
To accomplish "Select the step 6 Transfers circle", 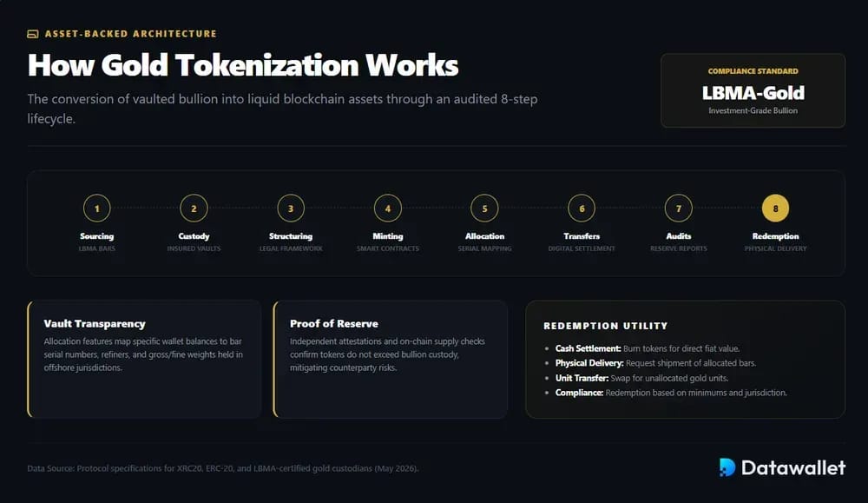I will coord(582,208).
